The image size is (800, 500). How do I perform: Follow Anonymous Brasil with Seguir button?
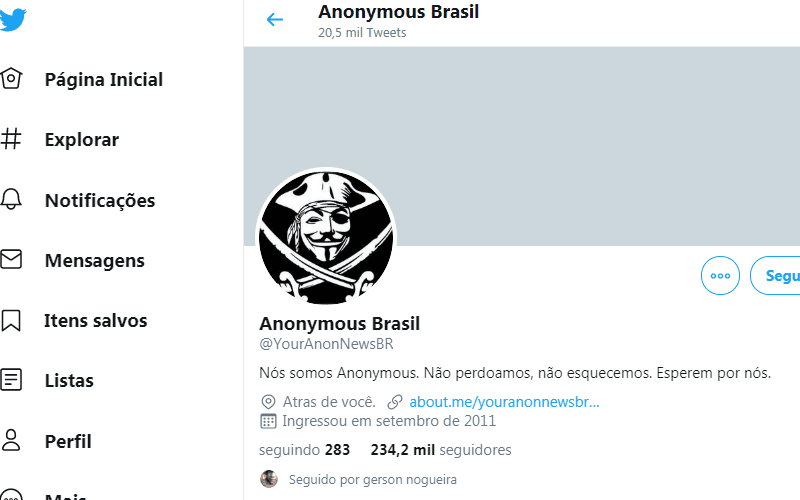coord(776,276)
